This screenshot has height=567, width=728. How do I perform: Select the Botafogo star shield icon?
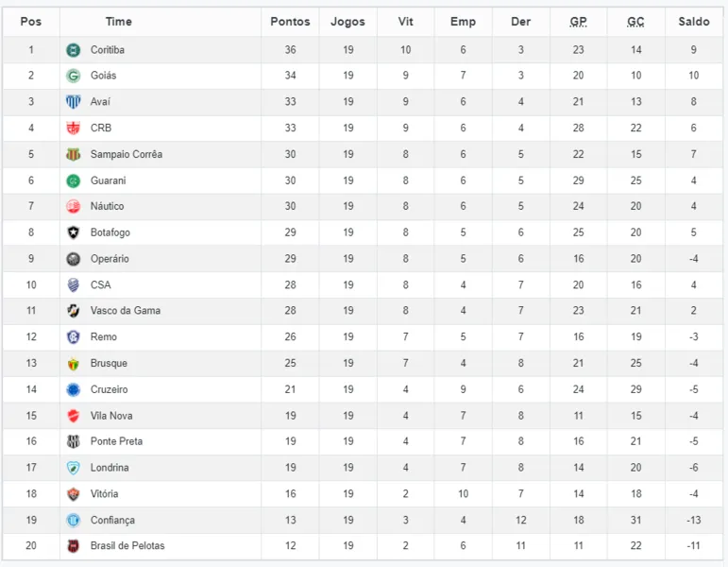pyautogui.click(x=74, y=232)
